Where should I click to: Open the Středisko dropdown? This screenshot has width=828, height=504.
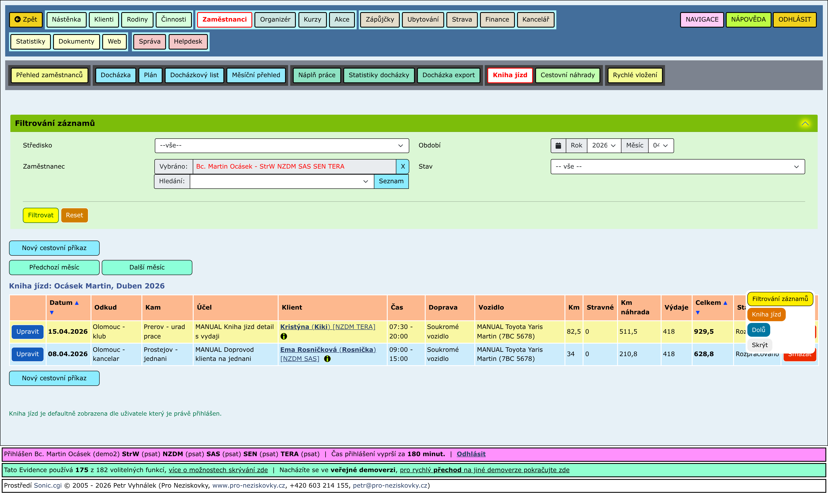click(282, 146)
